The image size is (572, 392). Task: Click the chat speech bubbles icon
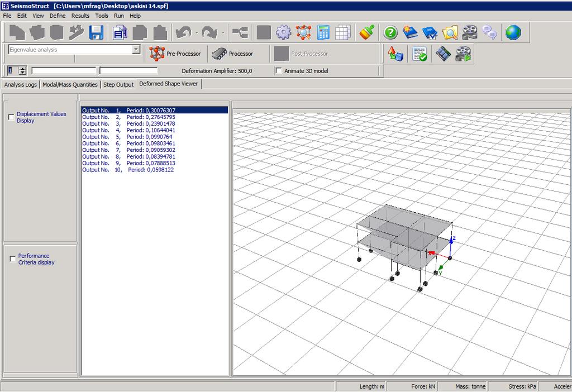click(x=489, y=32)
